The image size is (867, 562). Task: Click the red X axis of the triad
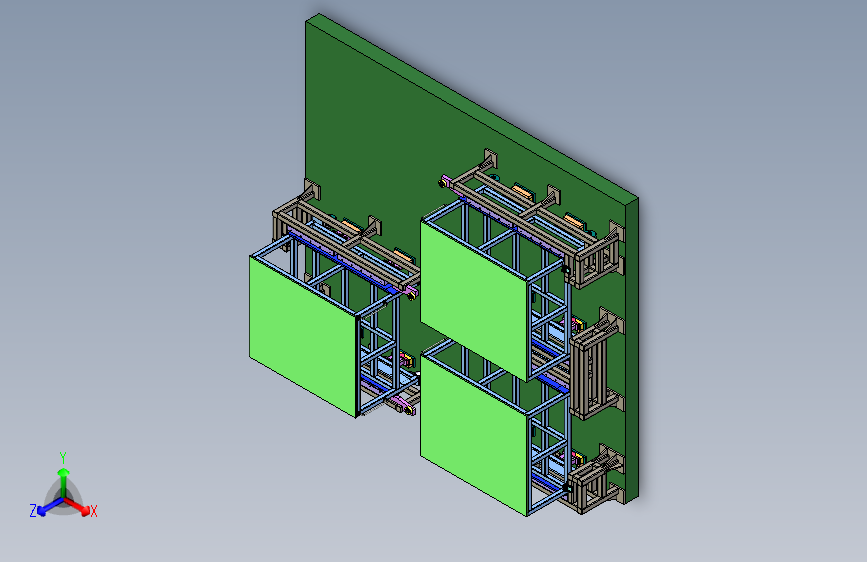click(77, 506)
